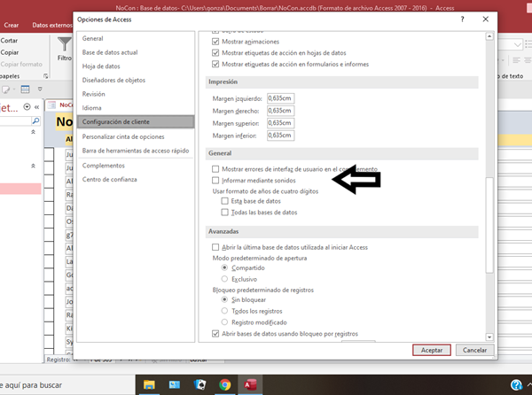Open the General options category

pos(136,39)
